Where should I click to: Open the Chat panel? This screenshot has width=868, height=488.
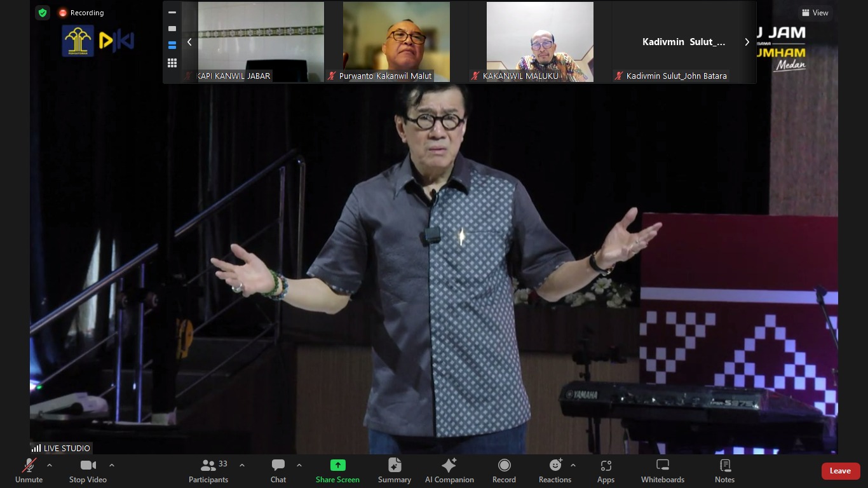click(278, 471)
